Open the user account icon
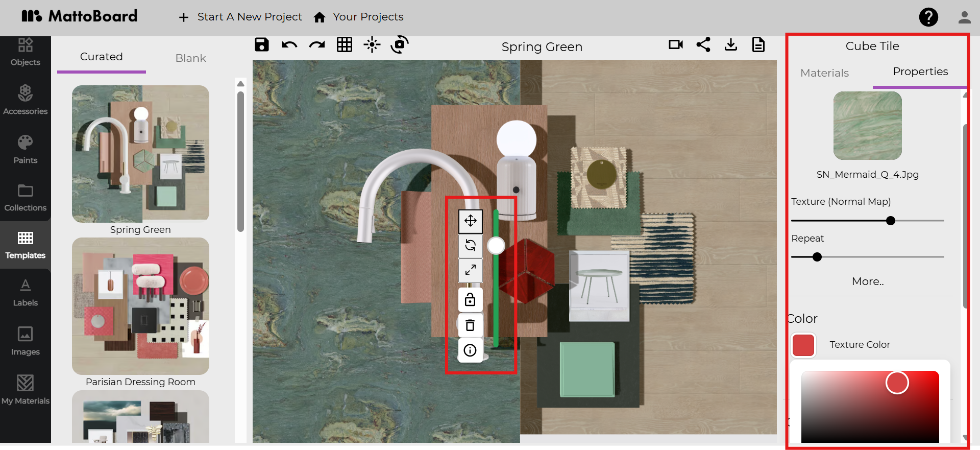 pos(964,17)
